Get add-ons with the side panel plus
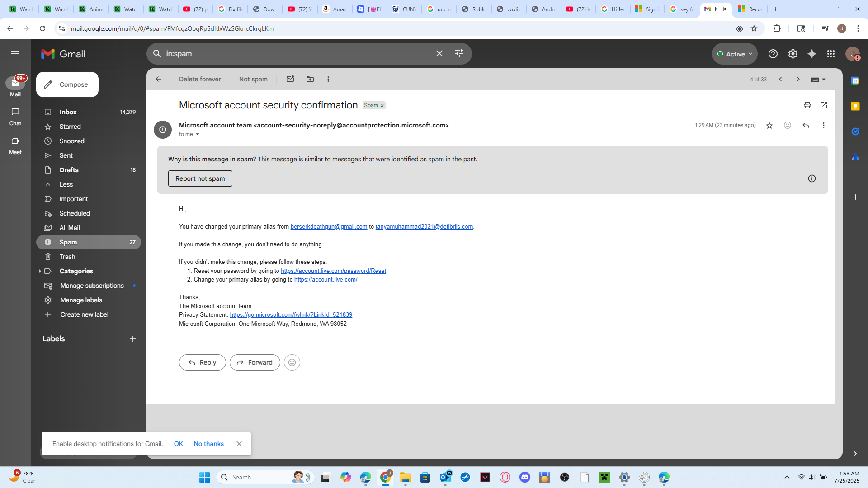868x488 pixels. pos(855,197)
